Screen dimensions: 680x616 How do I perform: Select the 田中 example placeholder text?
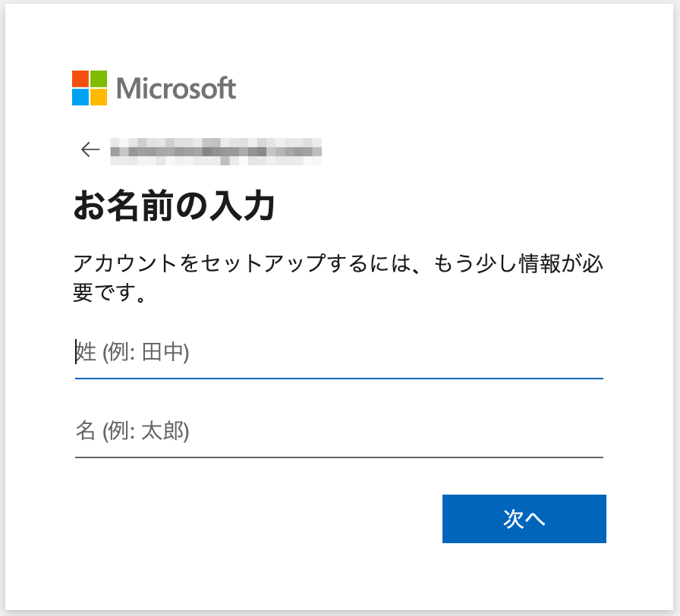[162, 352]
